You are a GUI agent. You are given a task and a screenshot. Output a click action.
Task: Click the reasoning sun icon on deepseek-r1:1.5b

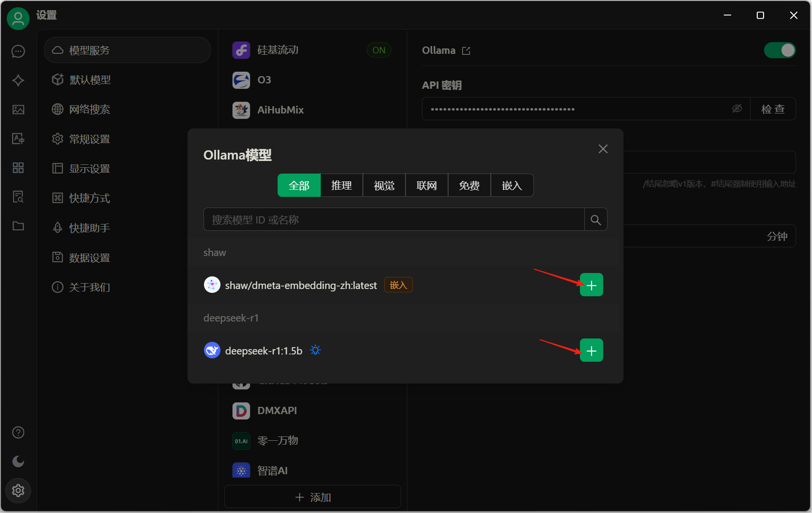pyautogui.click(x=315, y=350)
